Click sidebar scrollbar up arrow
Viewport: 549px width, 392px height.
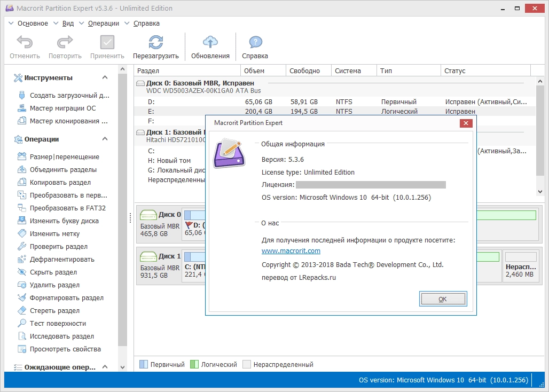(122, 69)
